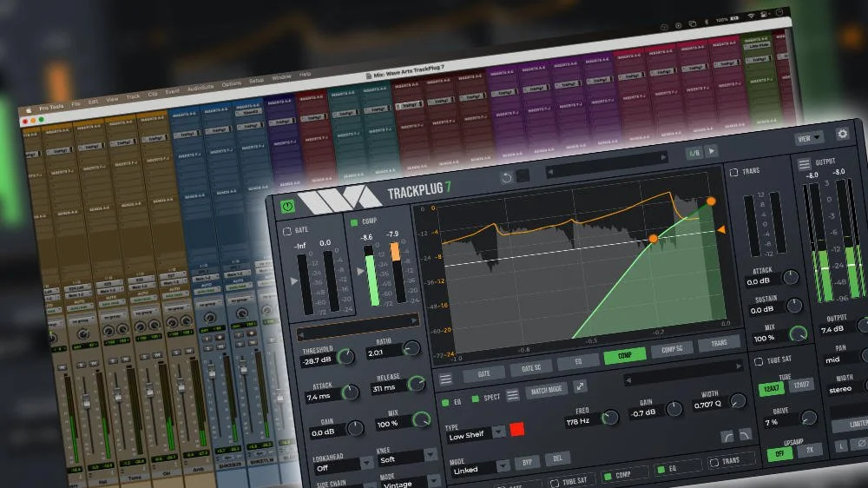Switch to the Gate tab
The width and height of the screenshot is (868, 488).
pos(483,374)
